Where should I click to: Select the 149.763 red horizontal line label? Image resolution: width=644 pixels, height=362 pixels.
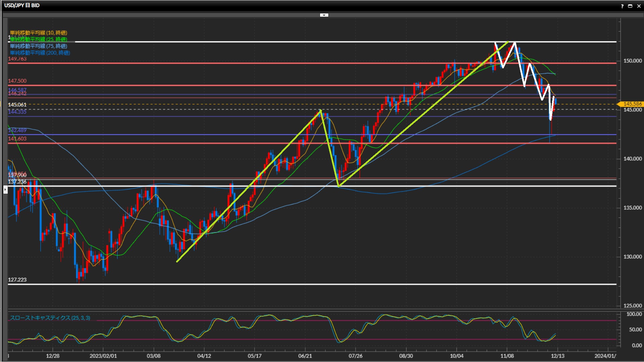(x=17, y=59)
